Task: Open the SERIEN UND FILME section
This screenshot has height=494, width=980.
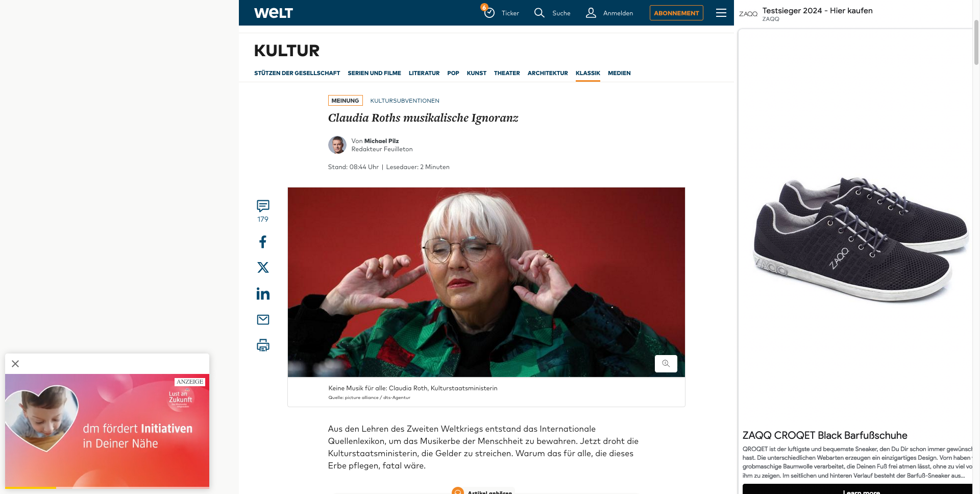Action: pos(374,73)
